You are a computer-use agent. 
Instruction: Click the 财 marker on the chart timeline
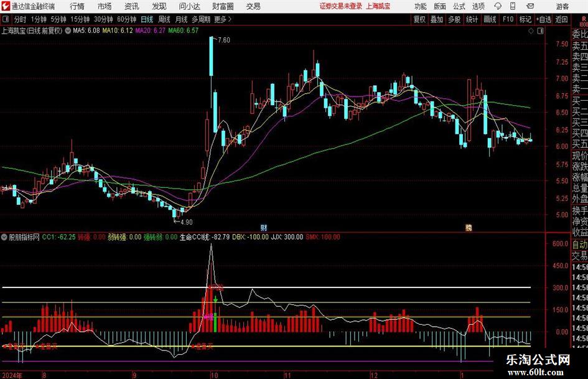point(264,228)
